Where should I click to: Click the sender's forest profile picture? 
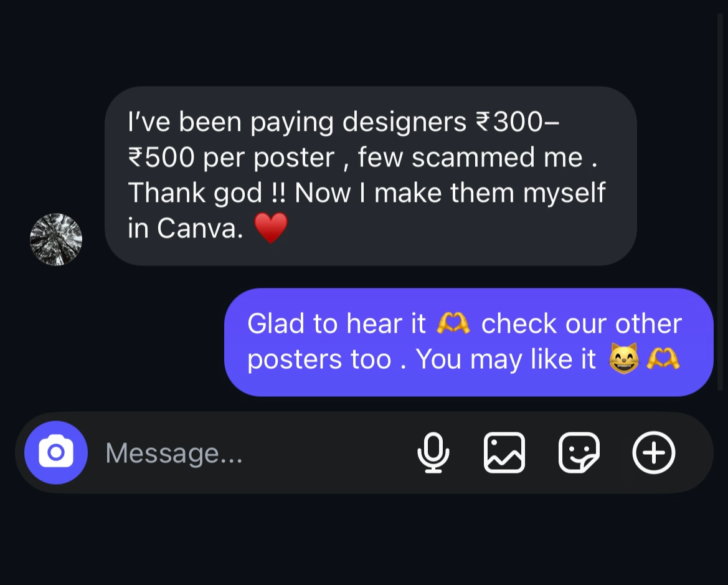pyautogui.click(x=56, y=239)
